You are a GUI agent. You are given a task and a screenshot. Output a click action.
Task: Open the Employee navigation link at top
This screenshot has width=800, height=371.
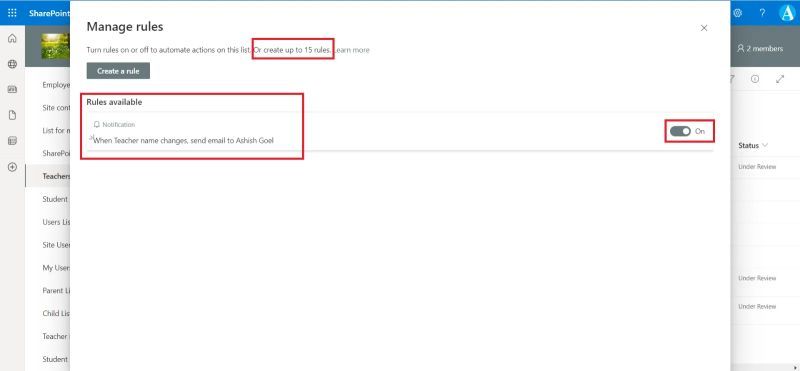(56, 85)
